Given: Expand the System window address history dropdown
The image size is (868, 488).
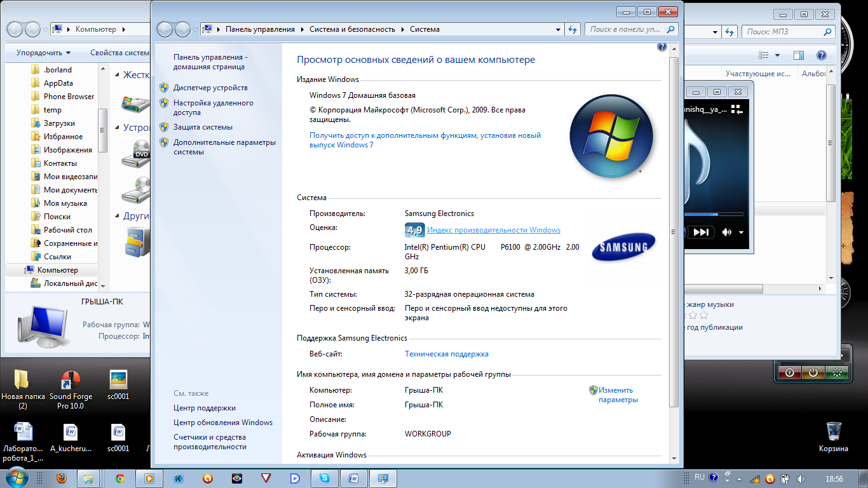Looking at the screenshot, I should click(x=558, y=29).
